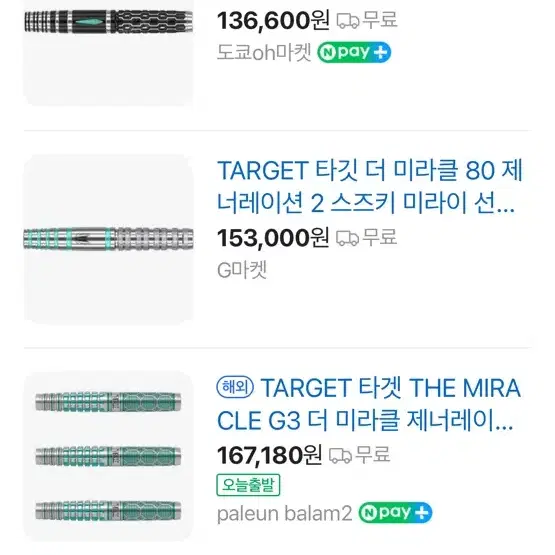Viewport: 555px width, 555px height.
Task: Open TARGET 타깃 더 미라클 80 product title
Action: tap(370, 187)
